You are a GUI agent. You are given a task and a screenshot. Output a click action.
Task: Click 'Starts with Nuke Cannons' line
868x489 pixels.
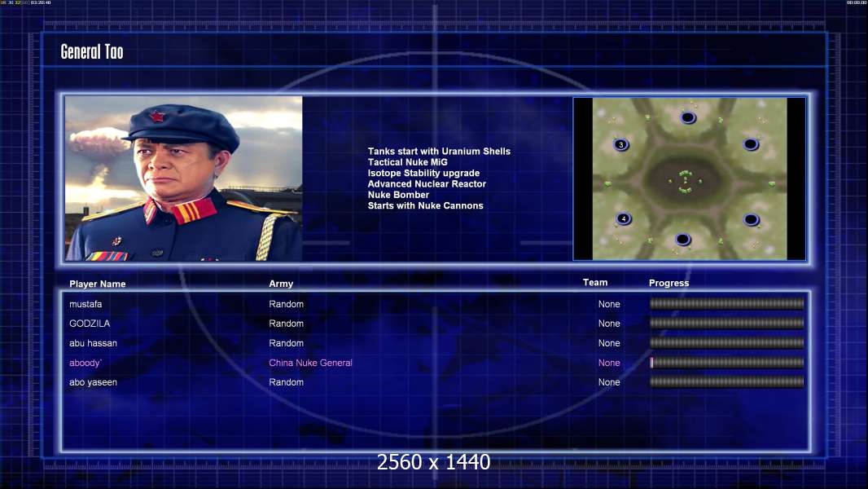tap(426, 205)
